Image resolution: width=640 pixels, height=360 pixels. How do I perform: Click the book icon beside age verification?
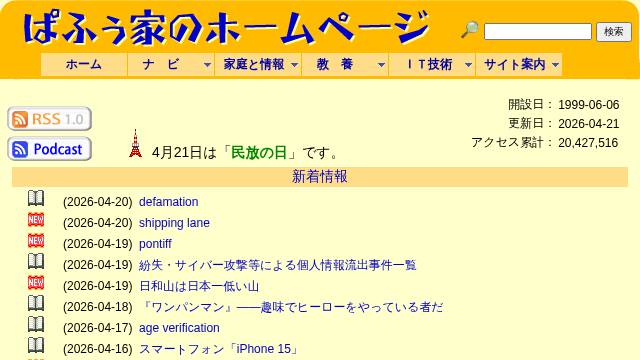36,324
